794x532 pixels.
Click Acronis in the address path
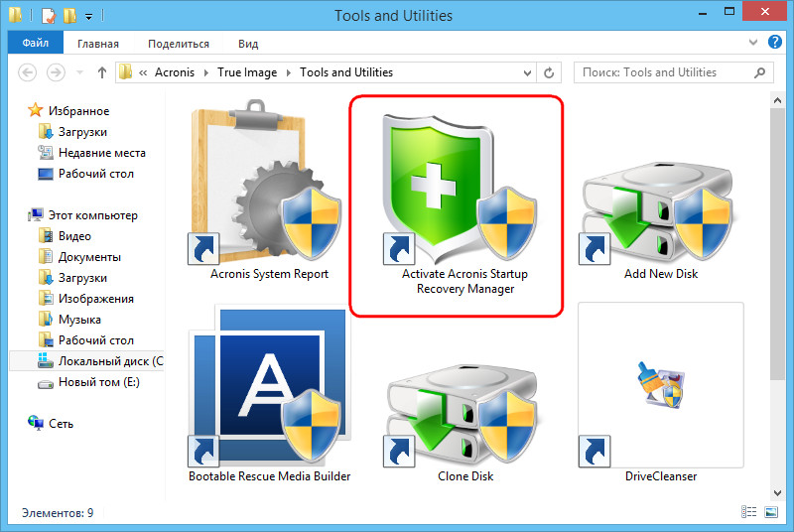175,72
